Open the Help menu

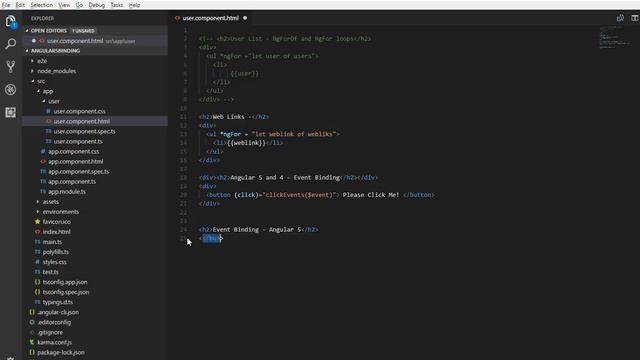point(134,5)
